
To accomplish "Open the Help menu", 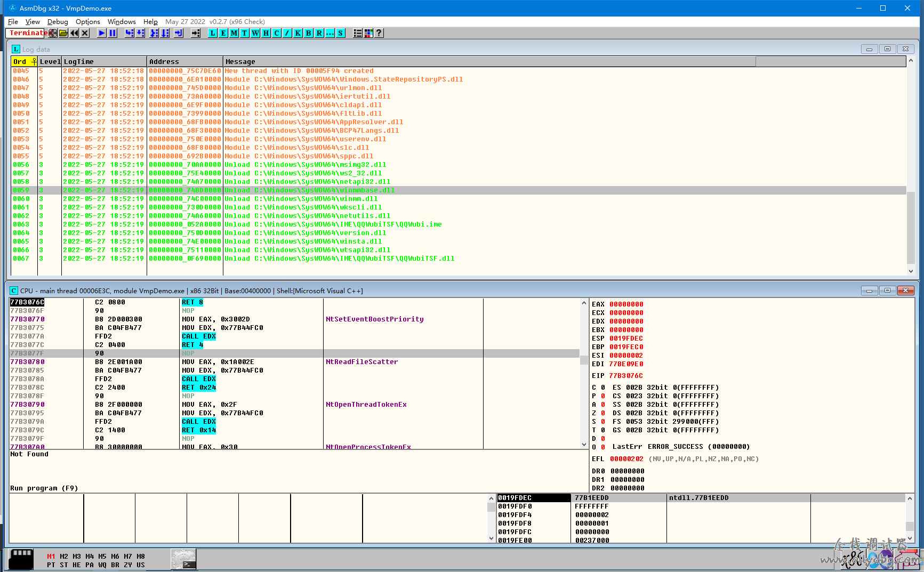I will [x=150, y=22].
